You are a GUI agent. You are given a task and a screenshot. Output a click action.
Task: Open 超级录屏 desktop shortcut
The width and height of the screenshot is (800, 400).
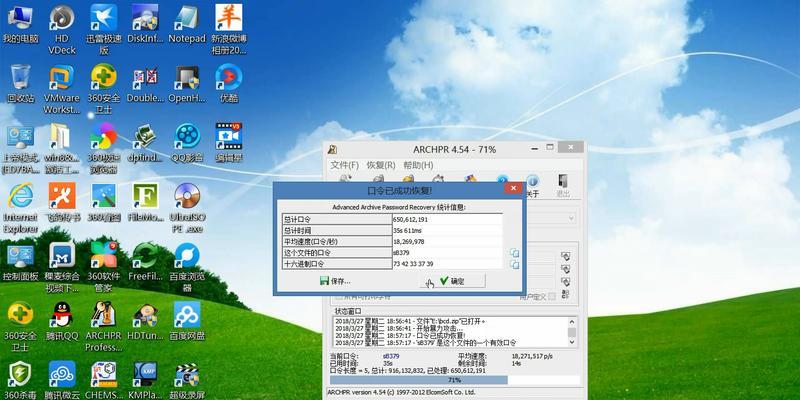187,380
